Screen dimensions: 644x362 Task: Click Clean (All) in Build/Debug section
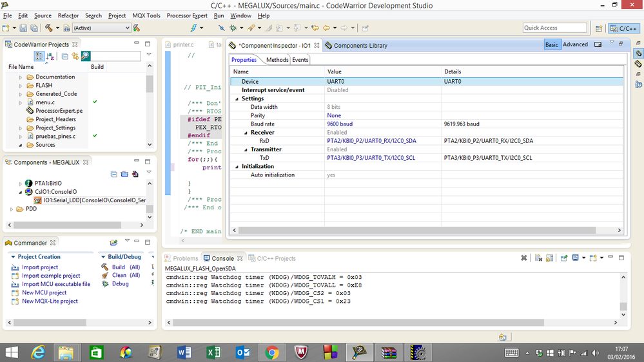tap(126, 275)
